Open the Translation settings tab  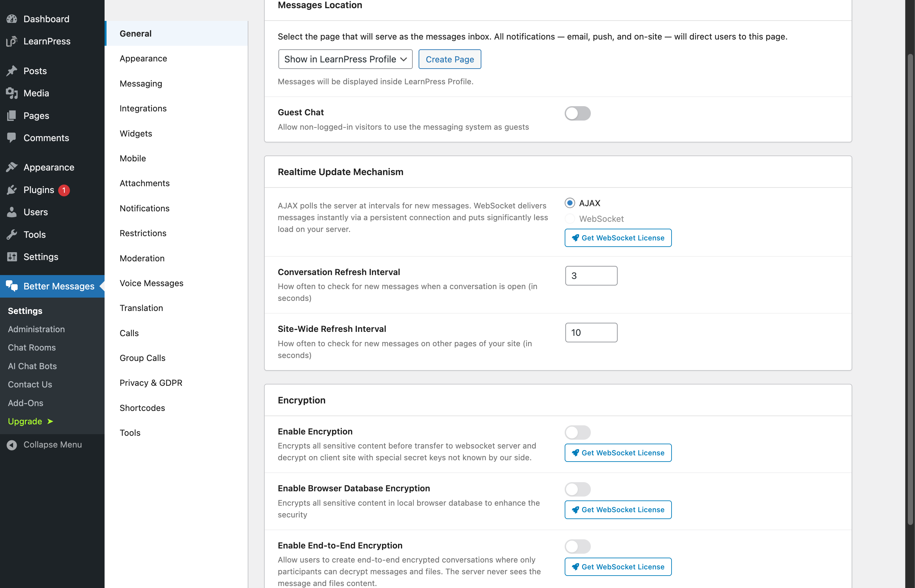[x=176, y=308]
